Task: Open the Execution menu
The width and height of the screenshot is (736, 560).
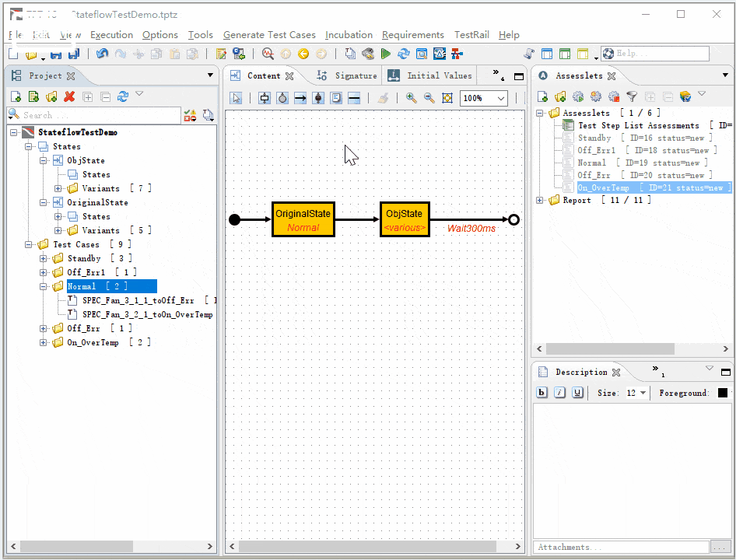Action: tap(112, 35)
